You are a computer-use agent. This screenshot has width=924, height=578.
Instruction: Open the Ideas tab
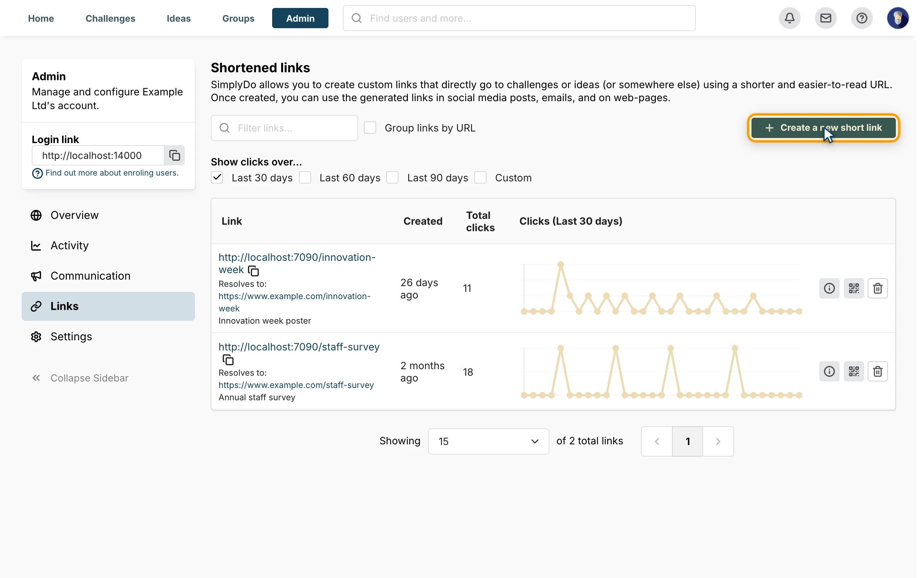coord(178,18)
